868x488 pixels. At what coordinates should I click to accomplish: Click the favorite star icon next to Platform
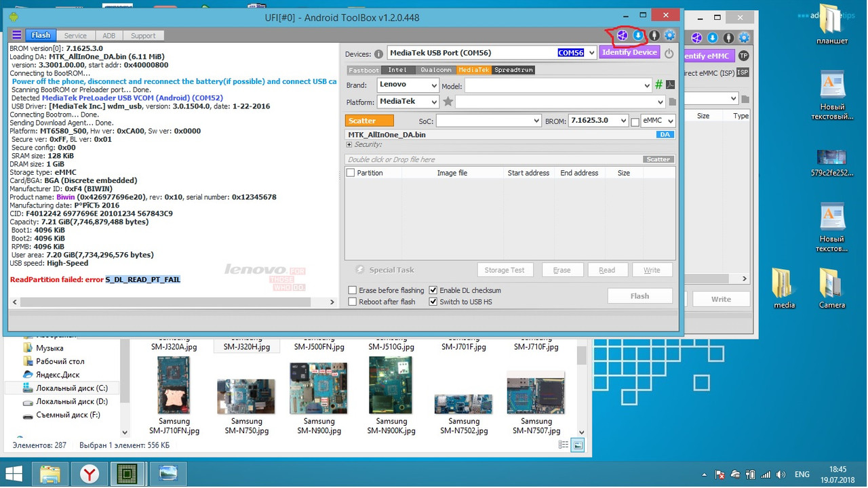448,102
